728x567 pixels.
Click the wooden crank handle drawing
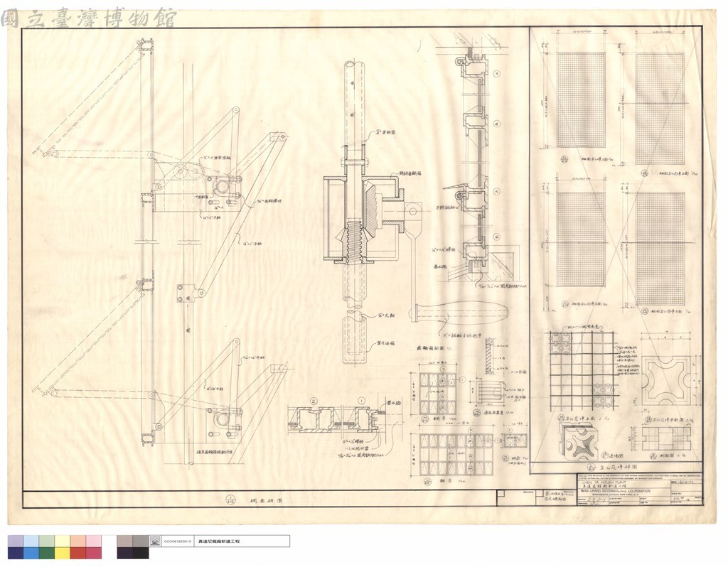(459, 312)
